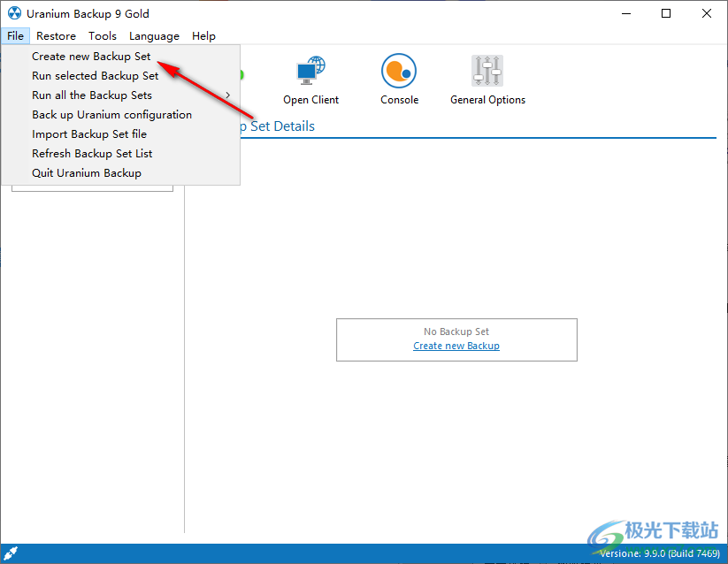Open General Options sliders icon
Screen dimensions: 728x564
[487, 71]
